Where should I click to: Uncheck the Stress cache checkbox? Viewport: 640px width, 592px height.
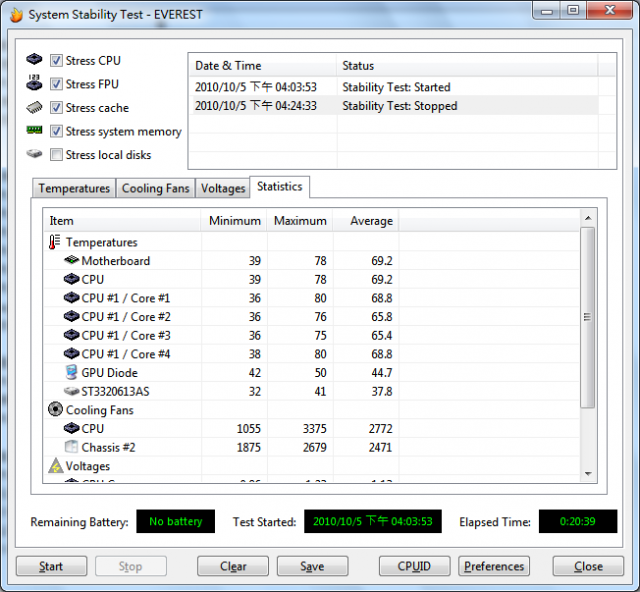tap(56, 108)
